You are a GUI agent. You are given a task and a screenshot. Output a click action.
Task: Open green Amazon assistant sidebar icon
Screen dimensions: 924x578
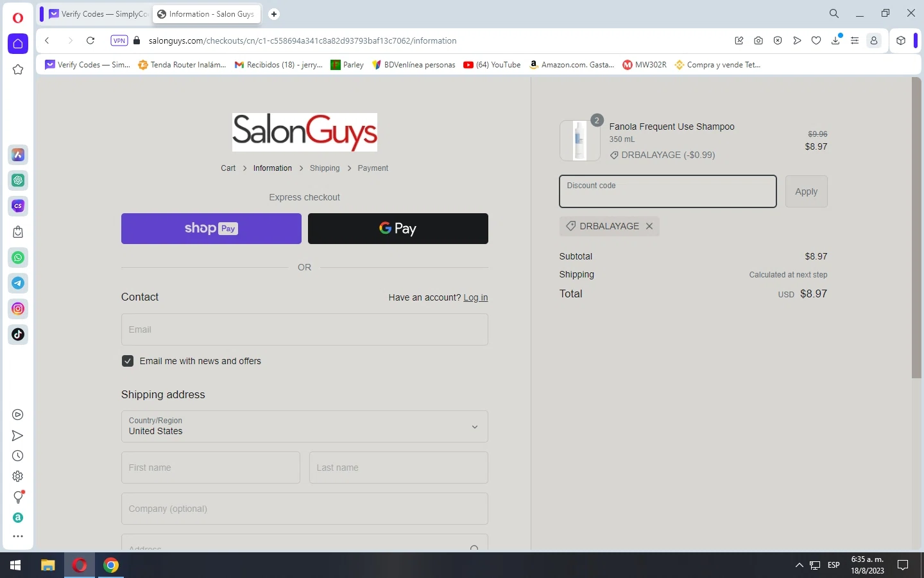[18, 518]
